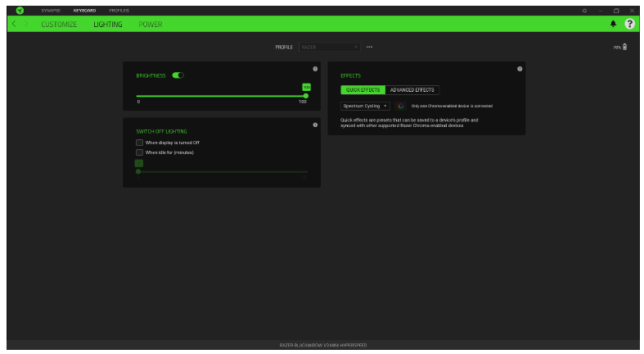Go to the Customize tab
This screenshot has height=354, width=644.
(x=59, y=25)
